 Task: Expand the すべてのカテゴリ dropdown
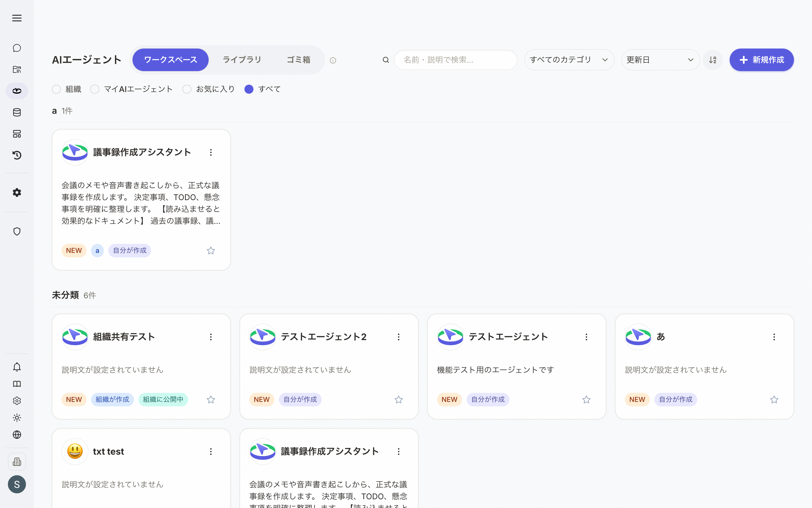pyautogui.click(x=570, y=60)
